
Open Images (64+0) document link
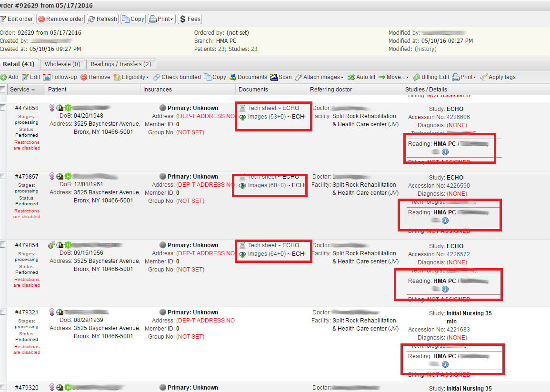click(267, 254)
